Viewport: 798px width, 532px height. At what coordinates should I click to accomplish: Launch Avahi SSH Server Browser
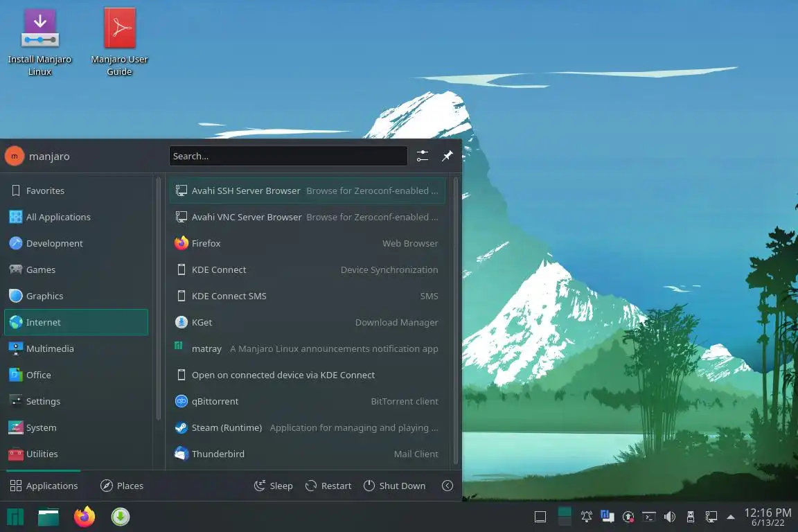tap(308, 190)
